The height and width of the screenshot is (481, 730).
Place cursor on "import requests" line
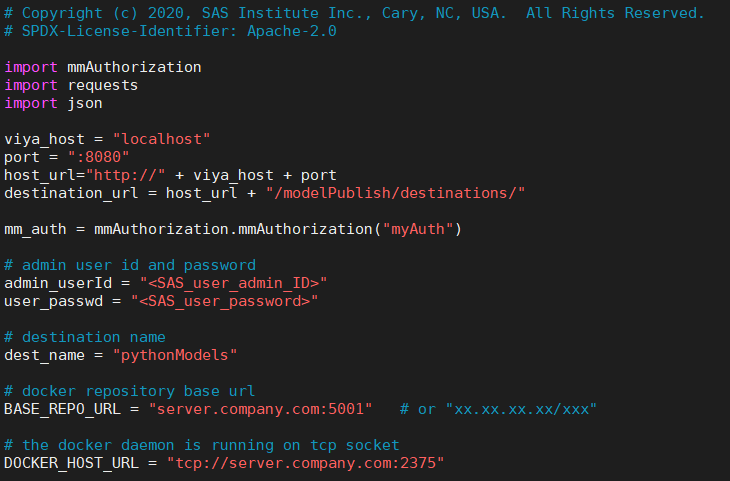[x=71, y=85]
